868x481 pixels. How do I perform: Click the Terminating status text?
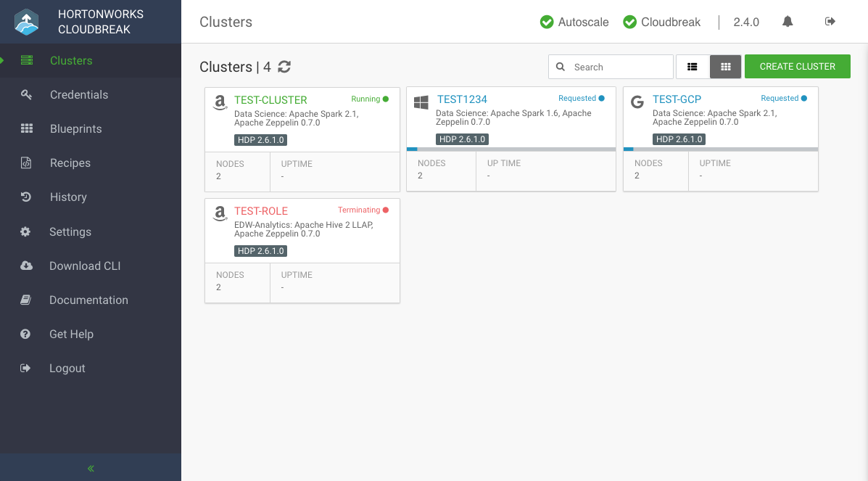coord(359,210)
